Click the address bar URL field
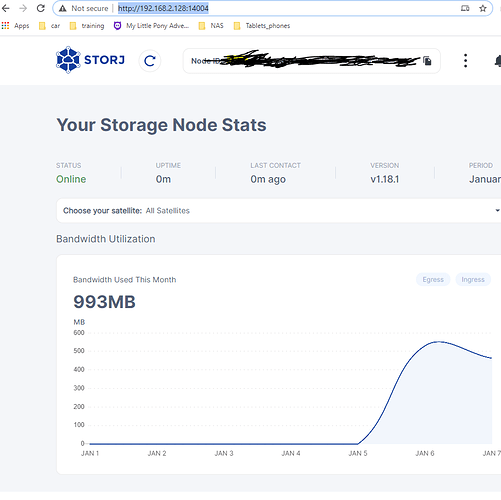The width and height of the screenshot is (501, 500). coord(273,8)
